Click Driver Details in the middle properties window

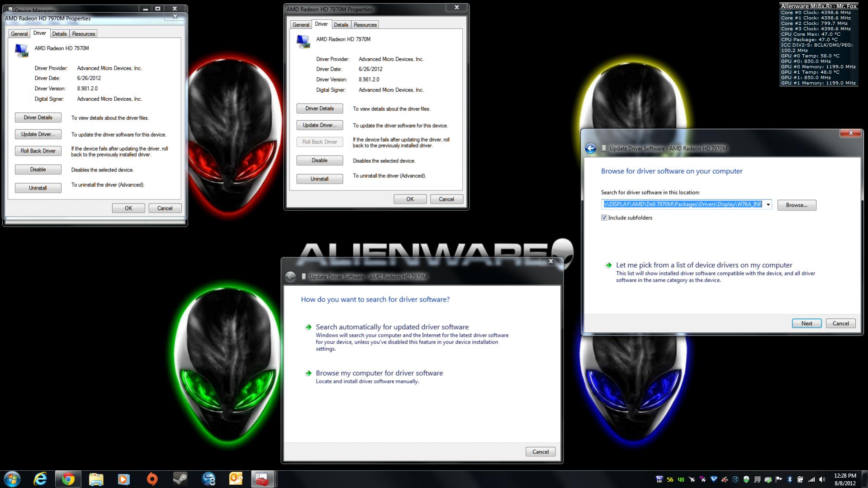(320, 109)
